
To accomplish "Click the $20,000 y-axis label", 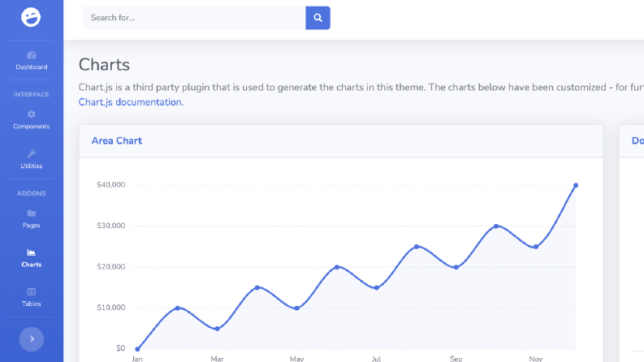I will click(111, 267).
